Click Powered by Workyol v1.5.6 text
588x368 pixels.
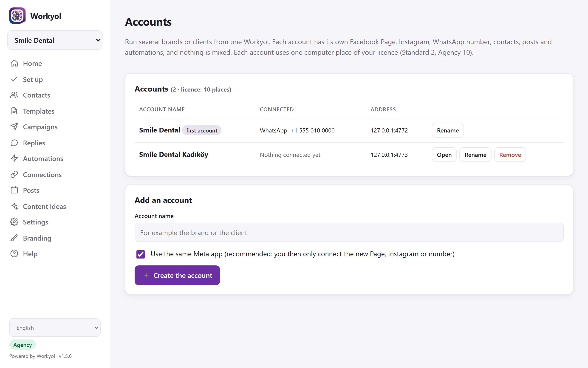[40, 356]
